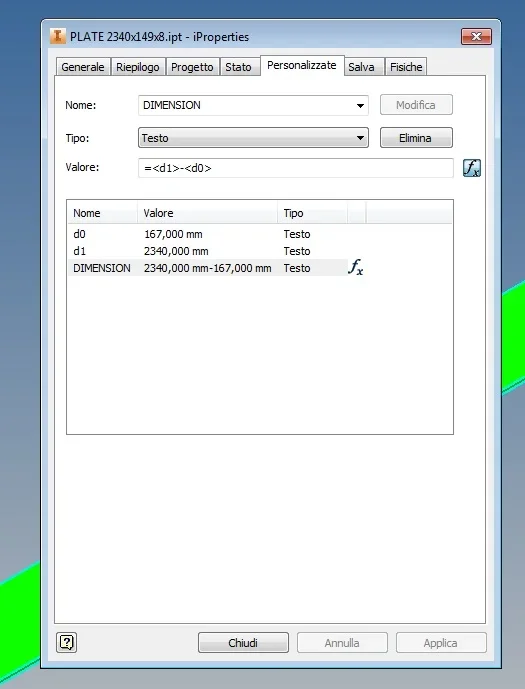Screen dimensions: 525x689
Task: Switch to the Generale tab
Action: tap(83, 67)
